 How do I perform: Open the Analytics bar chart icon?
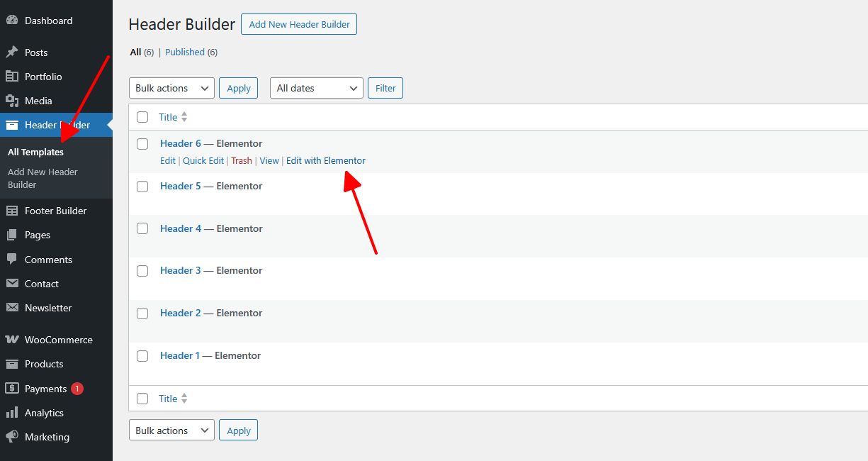pyautogui.click(x=12, y=413)
